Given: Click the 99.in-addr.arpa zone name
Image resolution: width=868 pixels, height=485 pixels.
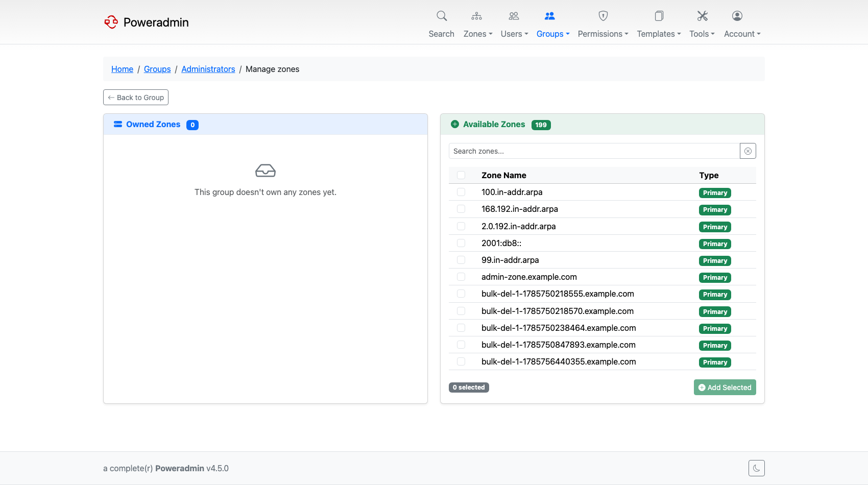Looking at the screenshot, I should pos(510,260).
